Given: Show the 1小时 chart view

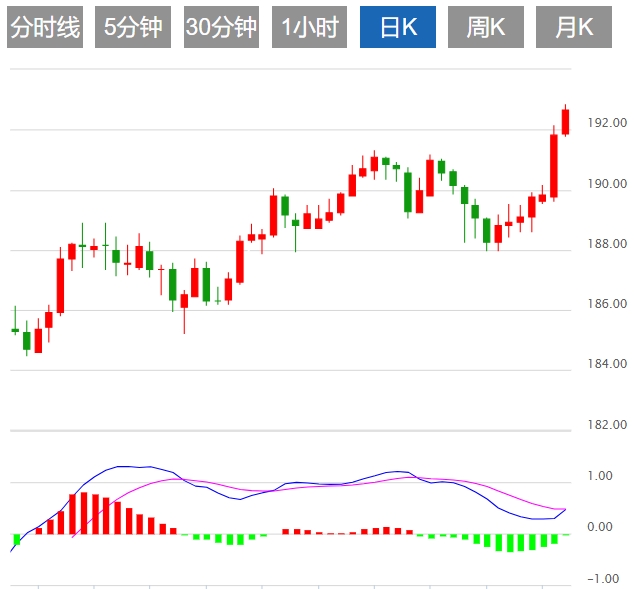Looking at the screenshot, I should click(309, 27).
